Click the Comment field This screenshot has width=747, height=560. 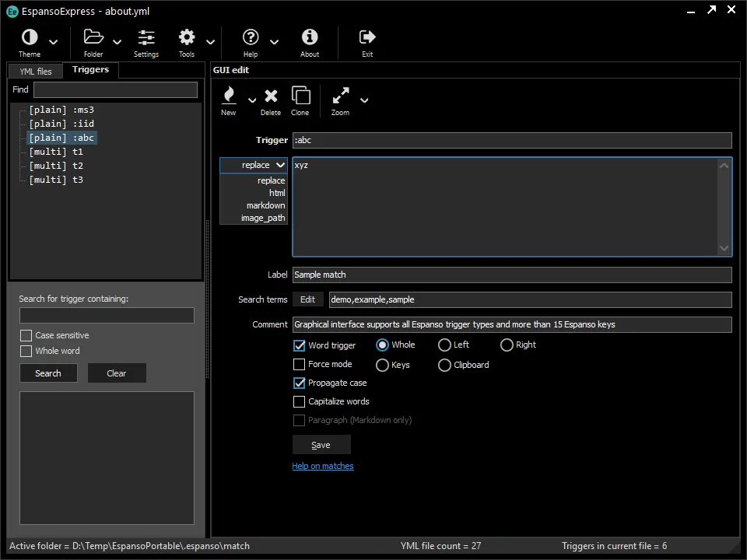click(512, 325)
